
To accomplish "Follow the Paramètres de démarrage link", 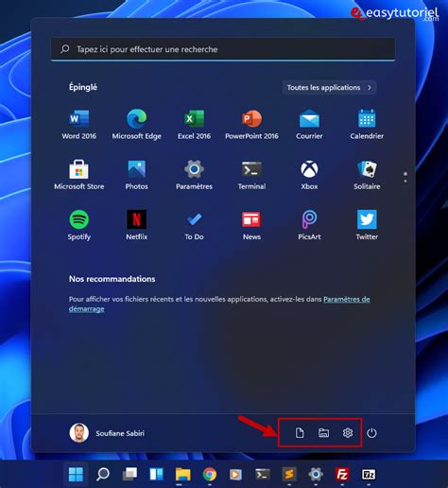I will 219,304.
